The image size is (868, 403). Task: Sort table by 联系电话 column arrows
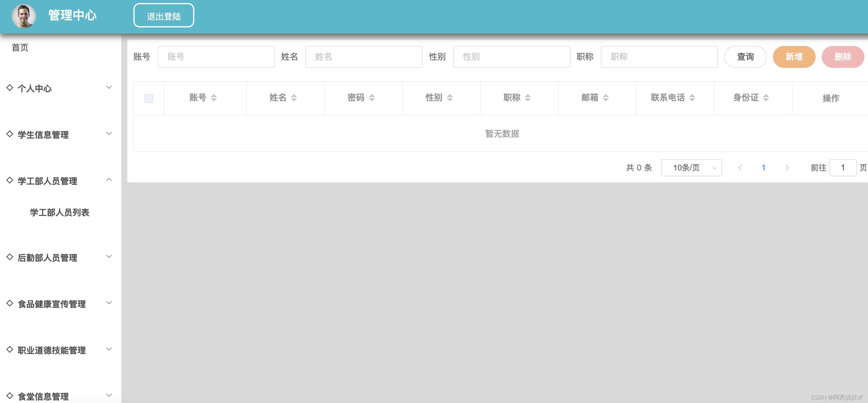[692, 98]
